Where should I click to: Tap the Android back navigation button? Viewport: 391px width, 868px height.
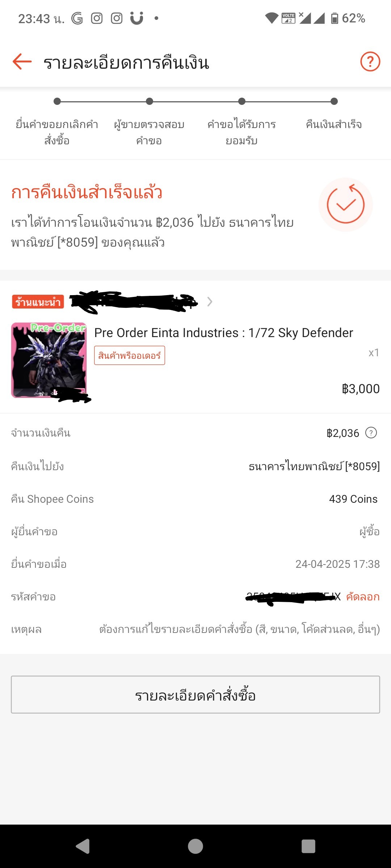(x=83, y=846)
